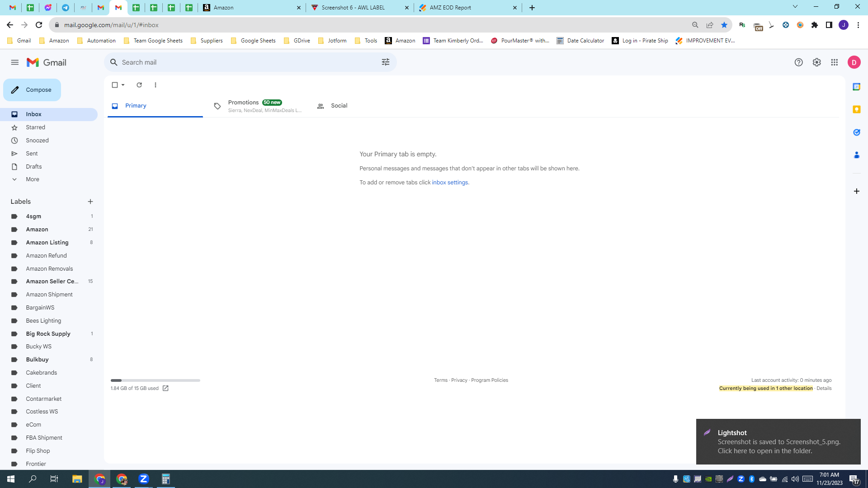Open File Explorer from taskbar

(x=77, y=479)
